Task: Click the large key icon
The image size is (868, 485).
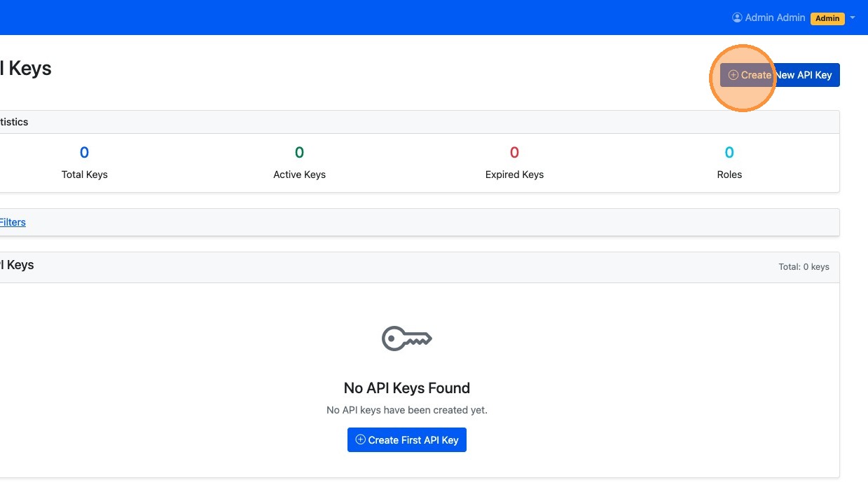Action: 407,339
